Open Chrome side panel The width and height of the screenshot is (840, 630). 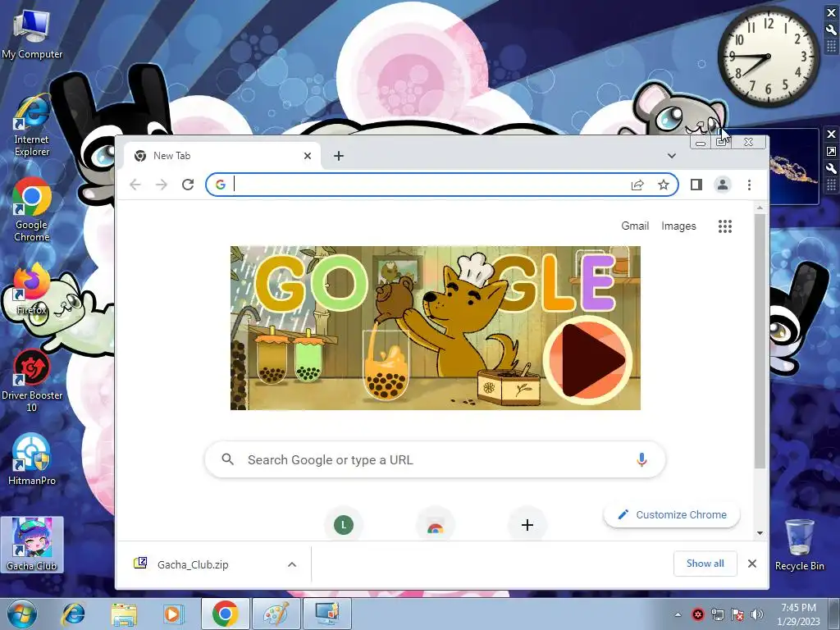(696, 185)
